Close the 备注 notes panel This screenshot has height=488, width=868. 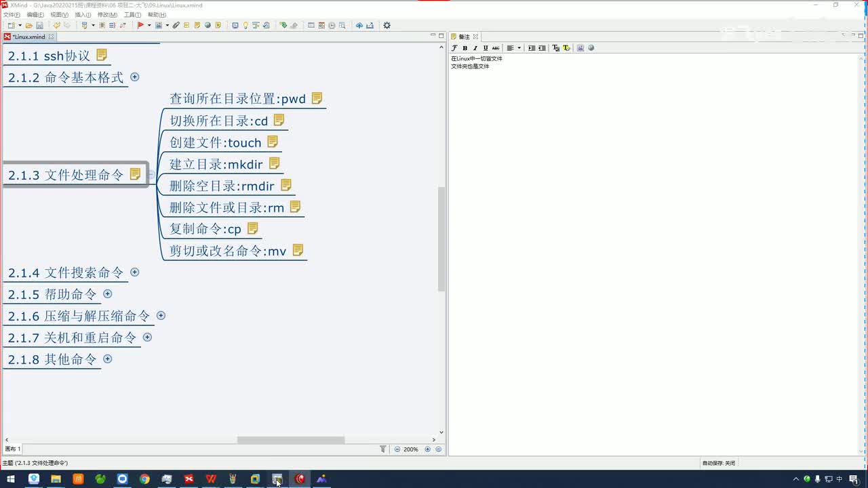[475, 37]
